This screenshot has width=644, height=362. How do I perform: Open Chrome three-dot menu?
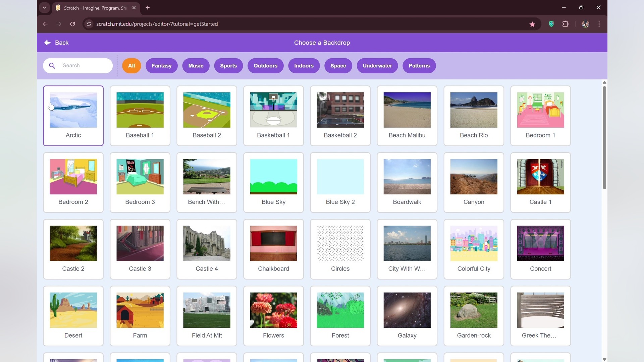[x=599, y=24]
